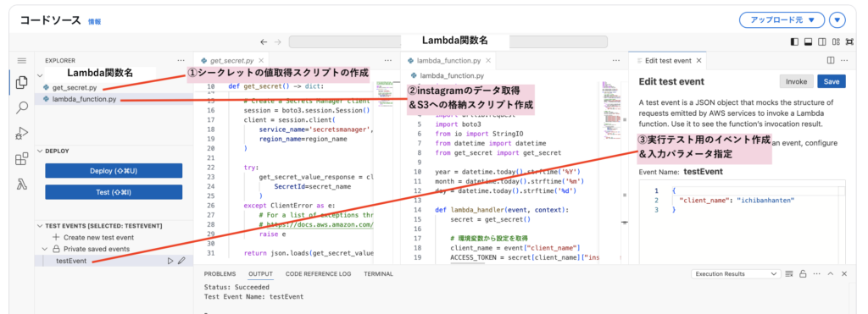Toggle full screen editor icon
868x314 pixels.
[849, 42]
